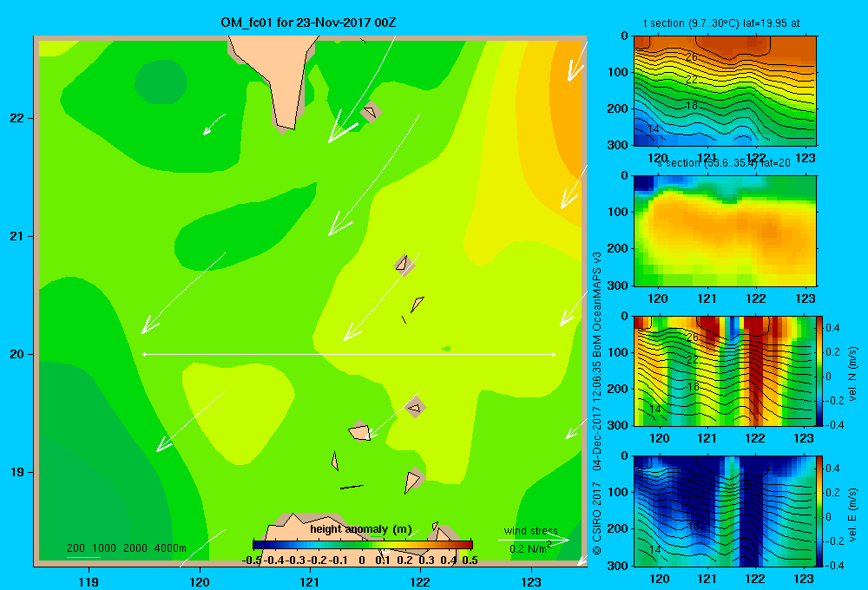This screenshot has height=590, width=868.
Task: Click longitude tick label 122 on main map
Action: click(420, 581)
